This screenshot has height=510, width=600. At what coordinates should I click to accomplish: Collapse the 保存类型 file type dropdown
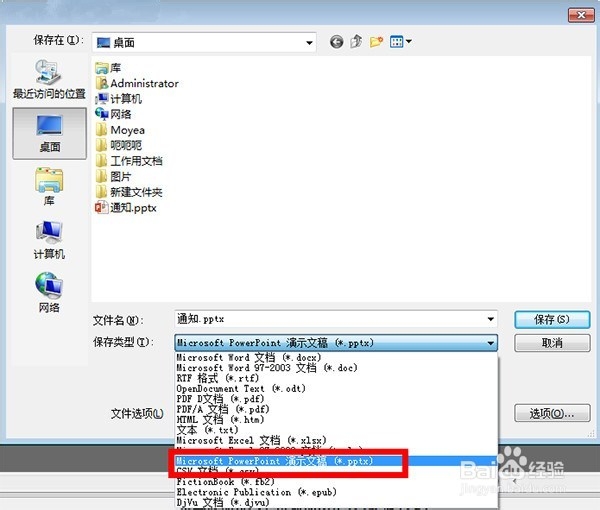491,343
